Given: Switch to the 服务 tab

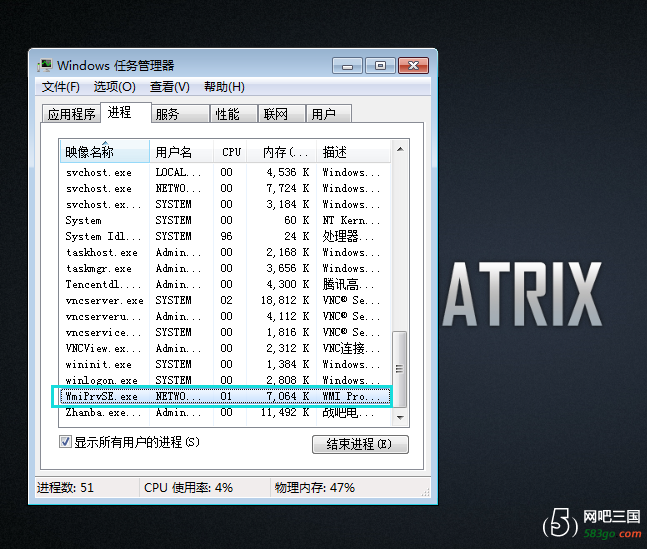Looking at the screenshot, I should click(x=181, y=114).
